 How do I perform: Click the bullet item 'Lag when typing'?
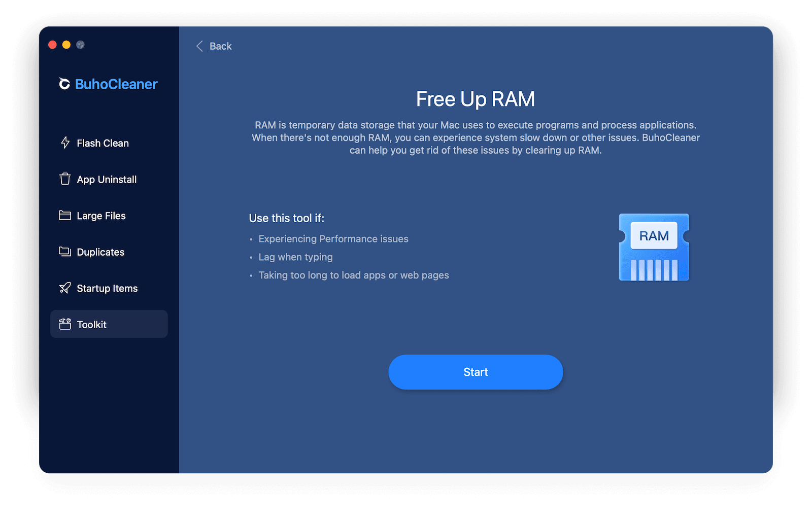click(295, 257)
